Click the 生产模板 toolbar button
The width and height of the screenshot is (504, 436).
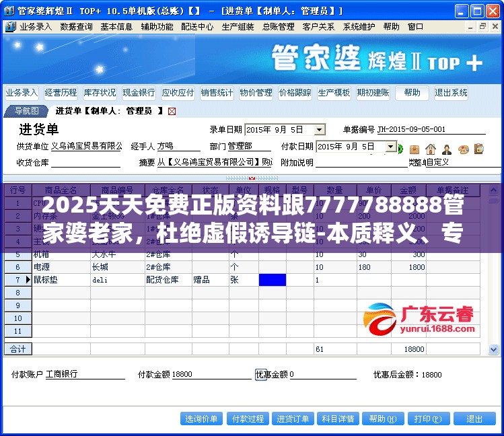(334, 93)
